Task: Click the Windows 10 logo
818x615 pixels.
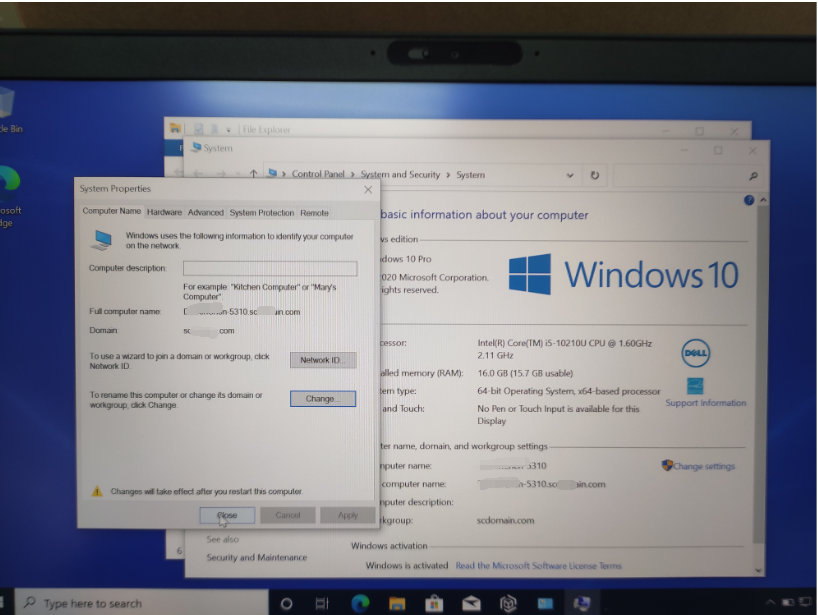Action: click(623, 274)
